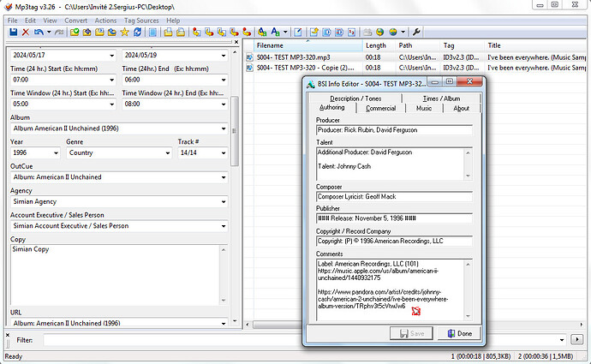The width and height of the screenshot is (591, 364).
Task: Click the Mp3tag application icon in title bar
Action: 8,7
